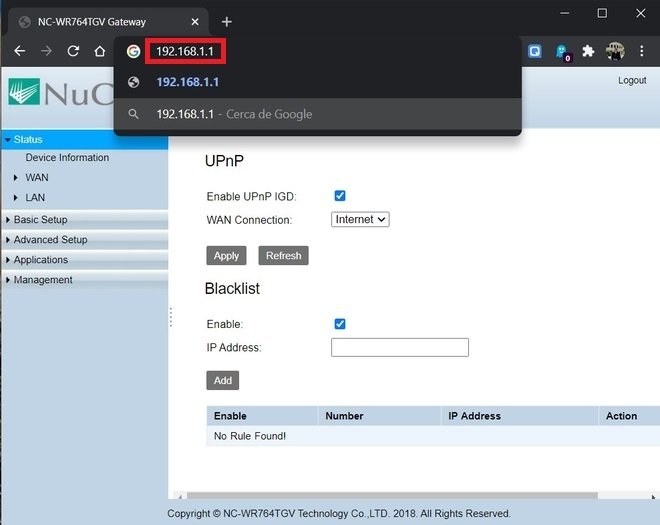660x525 pixels.
Task: Open a new tab with the plus icon
Action: pos(226,21)
